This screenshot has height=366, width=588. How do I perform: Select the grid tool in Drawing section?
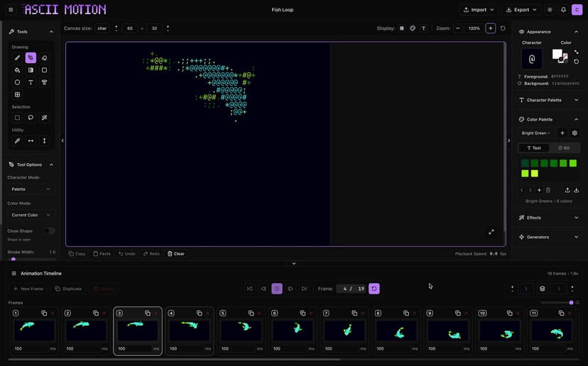pyautogui.click(x=17, y=95)
